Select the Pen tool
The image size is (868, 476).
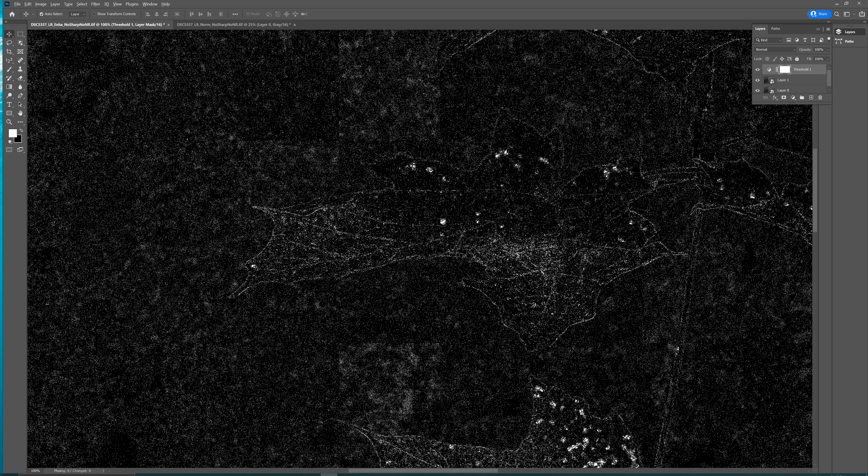click(20, 96)
